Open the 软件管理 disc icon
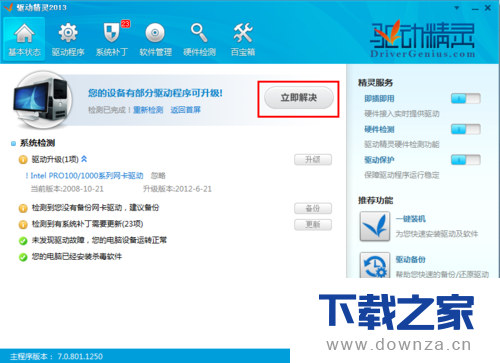 click(155, 33)
